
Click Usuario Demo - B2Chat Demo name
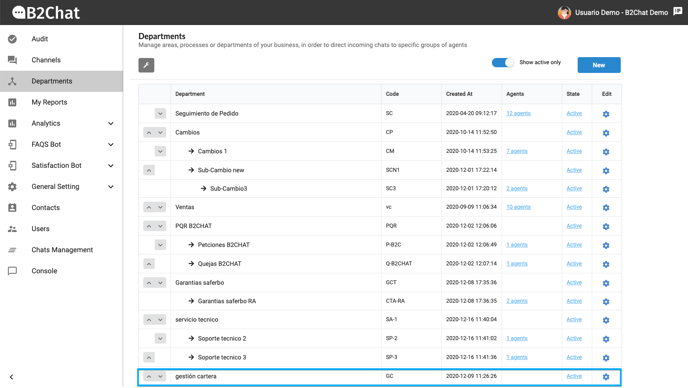tap(621, 13)
